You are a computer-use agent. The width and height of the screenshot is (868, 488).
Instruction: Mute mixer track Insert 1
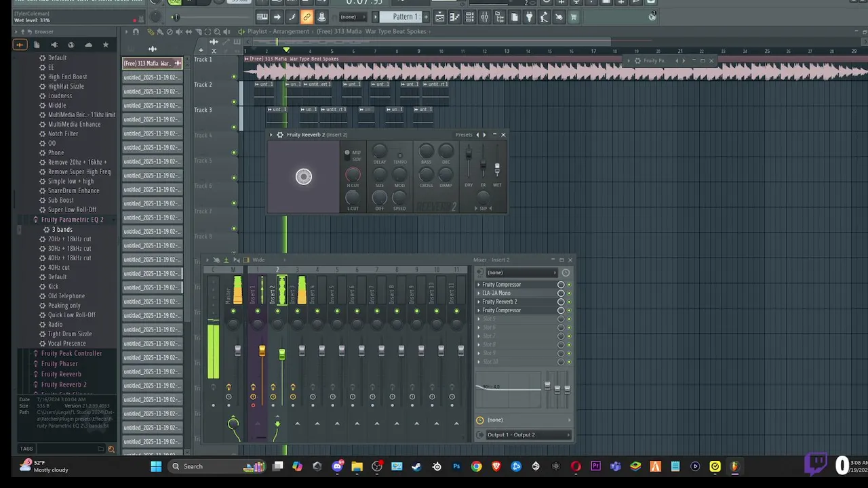[258, 311]
